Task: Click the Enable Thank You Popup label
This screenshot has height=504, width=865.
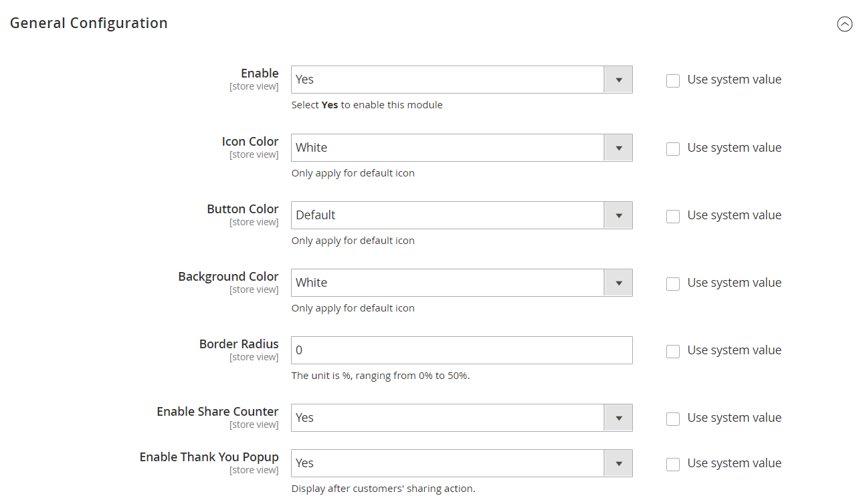Action: click(x=209, y=457)
